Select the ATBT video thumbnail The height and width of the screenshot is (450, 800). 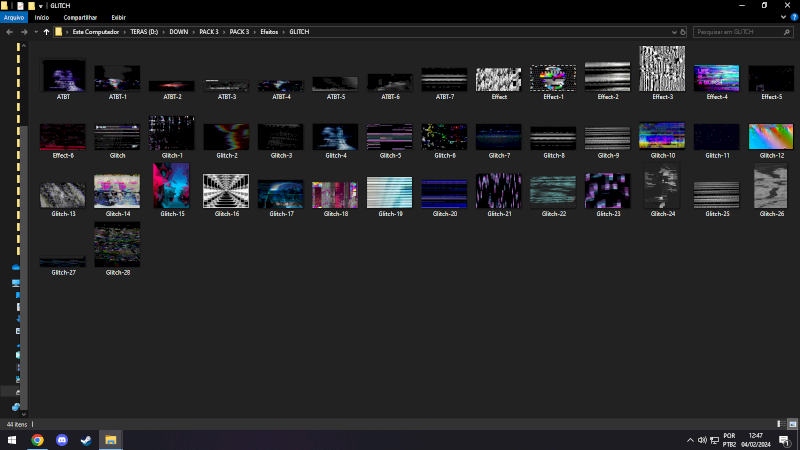[63, 76]
